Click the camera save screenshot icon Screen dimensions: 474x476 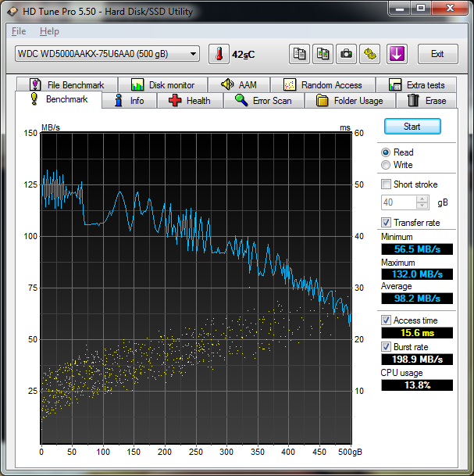(x=346, y=54)
